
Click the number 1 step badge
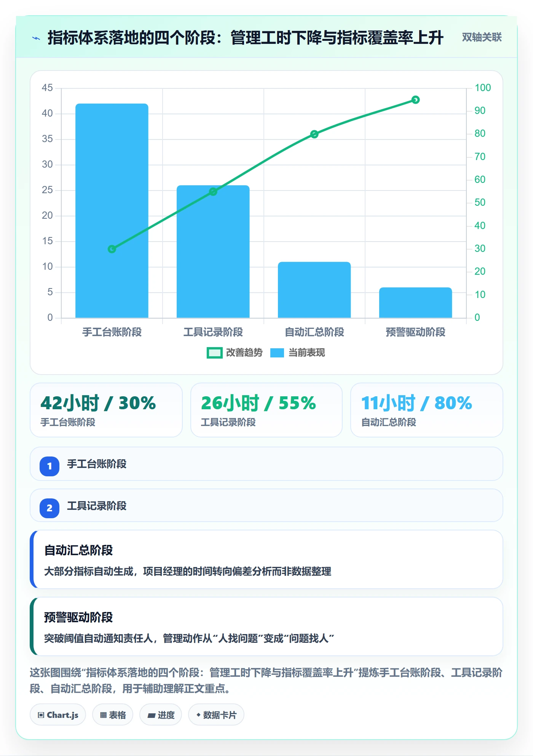pyautogui.click(x=49, y=466)
